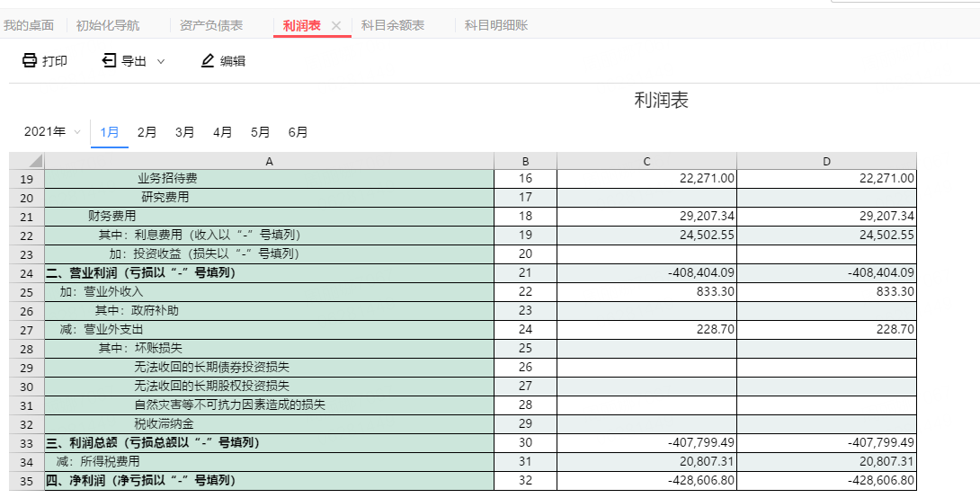
Task: Click the 利润表 report title
Action: 661,100
